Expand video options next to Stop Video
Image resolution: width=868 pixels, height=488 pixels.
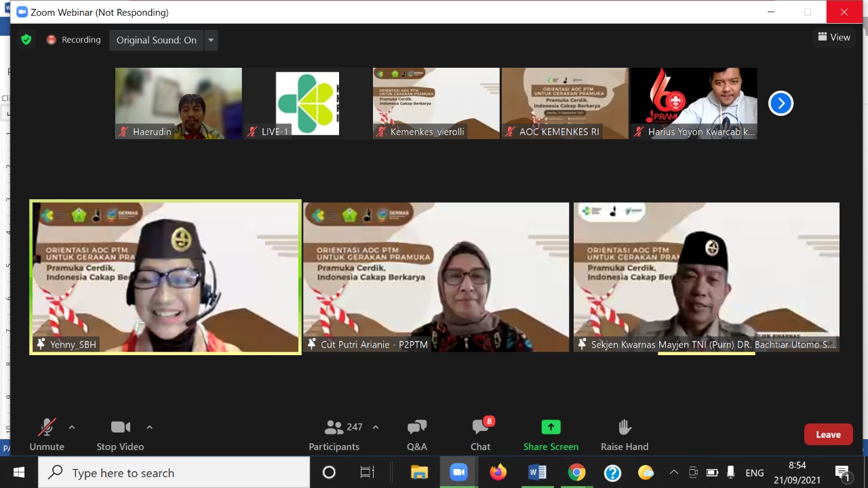pyautogui.click(x=150, y=427)
